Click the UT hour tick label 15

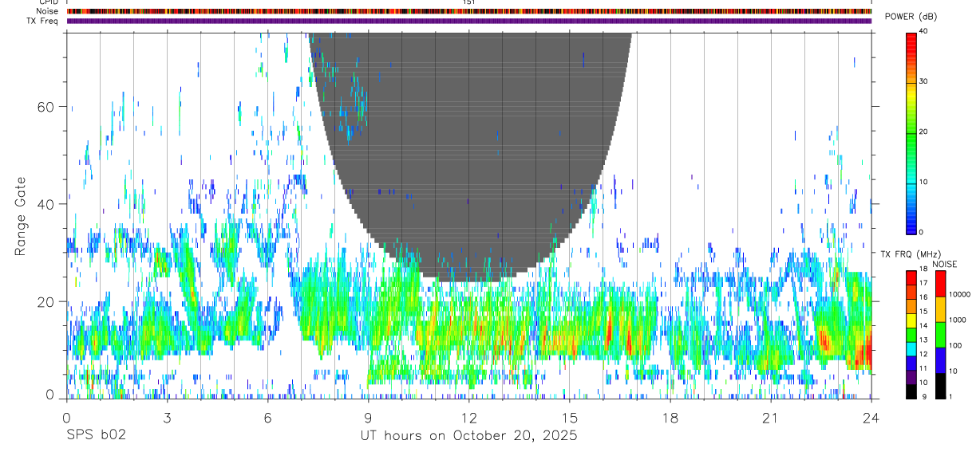(570, 417)
